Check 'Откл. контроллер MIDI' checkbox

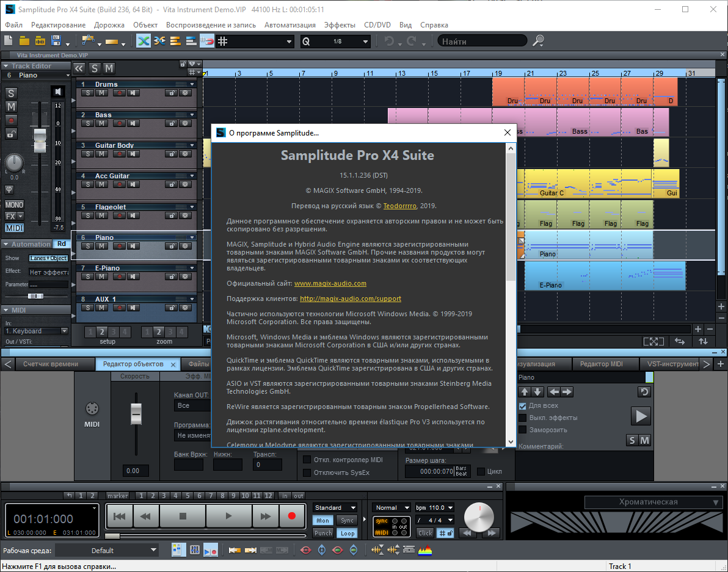[307, 460]
